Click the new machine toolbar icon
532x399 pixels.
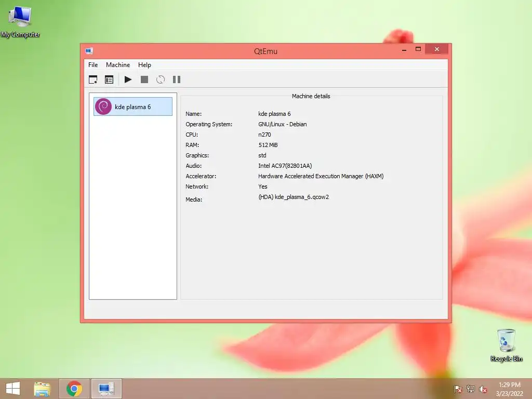tap(93, 79)
